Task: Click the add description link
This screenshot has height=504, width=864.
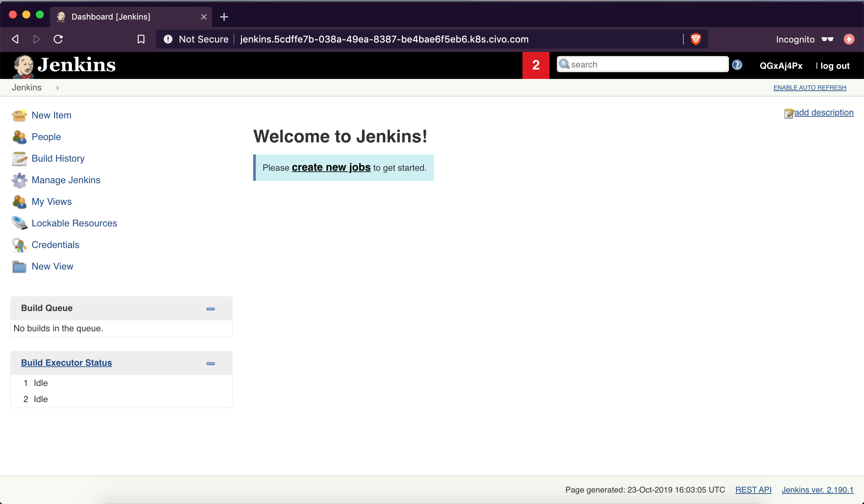Action: 824,113
